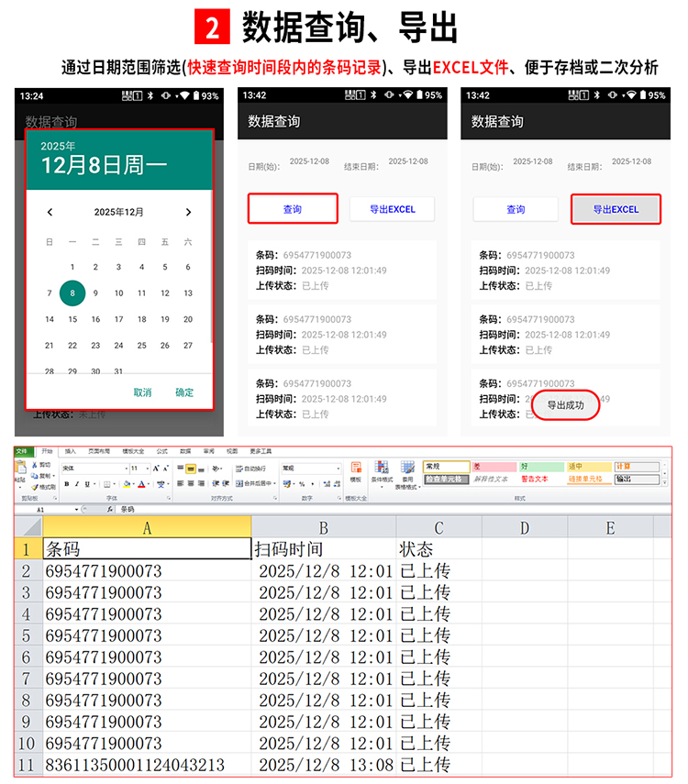Go to previous month in date picker
The image size is (688, 784).
tap(50, 212)
